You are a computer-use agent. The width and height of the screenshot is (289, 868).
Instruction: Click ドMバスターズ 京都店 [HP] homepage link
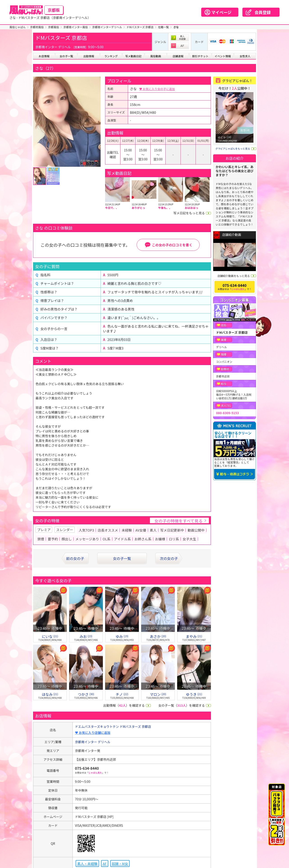tap(94, 817)
